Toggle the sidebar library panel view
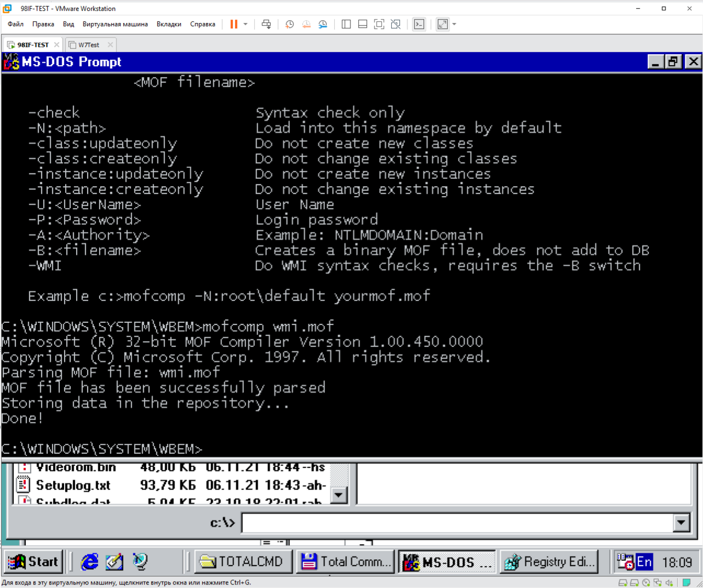703x588 pixels. (x=346, y=24)
